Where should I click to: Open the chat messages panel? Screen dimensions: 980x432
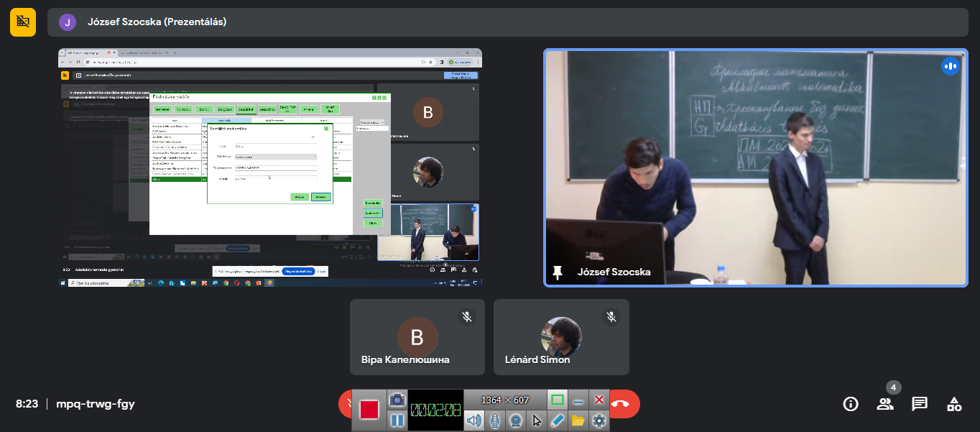click(920, 404)
